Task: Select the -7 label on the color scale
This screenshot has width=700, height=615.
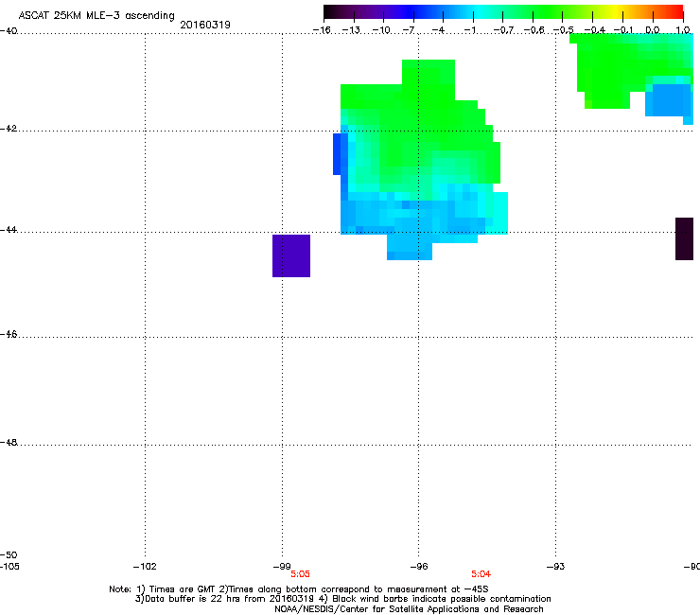Action: tap(409, 30)
